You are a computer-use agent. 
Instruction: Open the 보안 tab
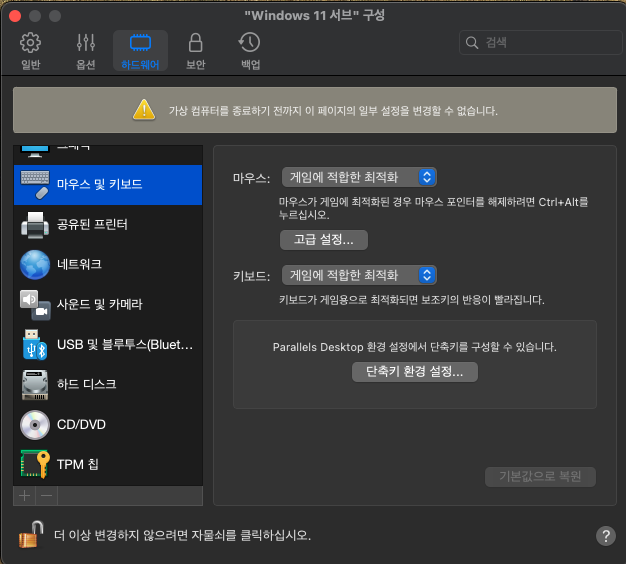(196, 51)
